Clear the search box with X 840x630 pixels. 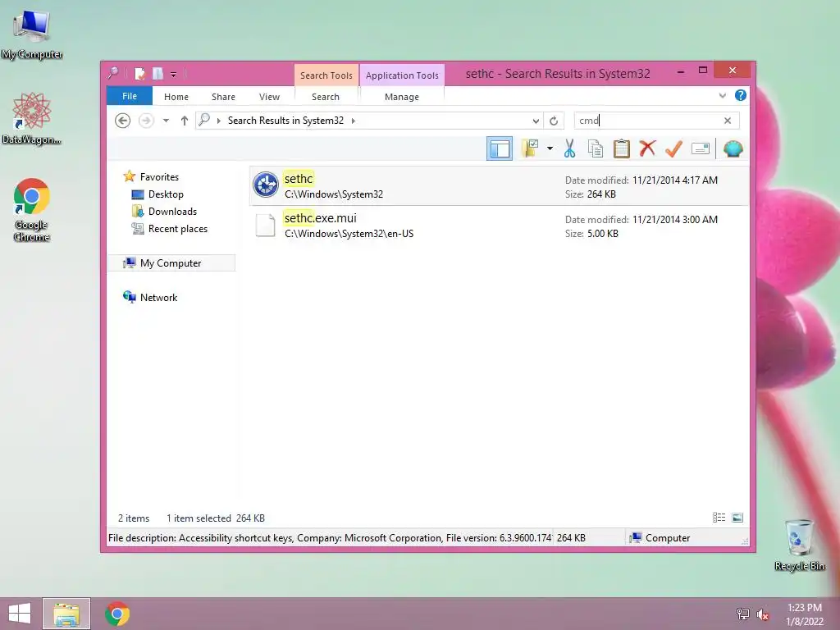[728, 121]
